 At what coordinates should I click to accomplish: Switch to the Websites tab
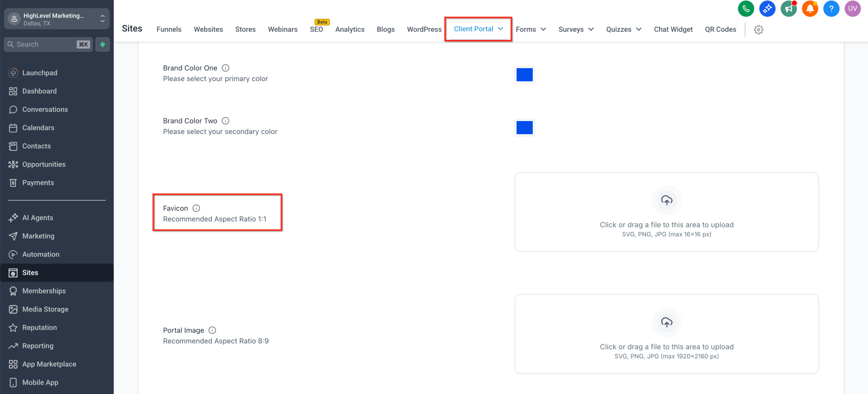point(208,30)
